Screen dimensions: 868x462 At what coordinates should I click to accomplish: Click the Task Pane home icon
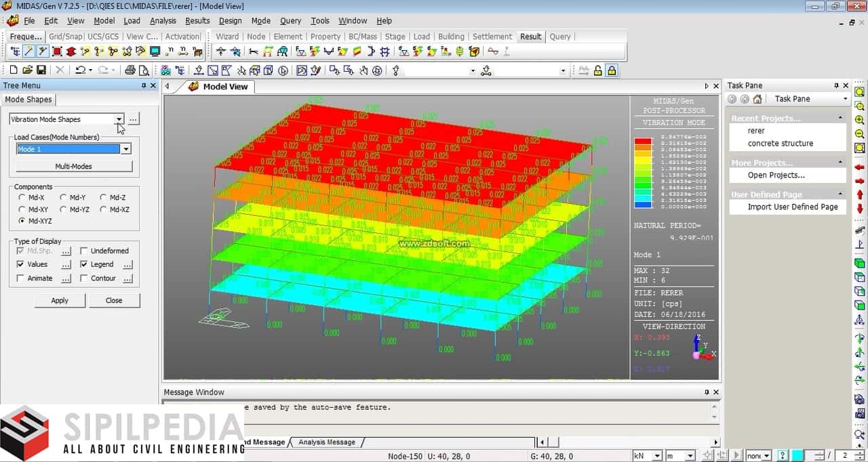coord(757,99)
